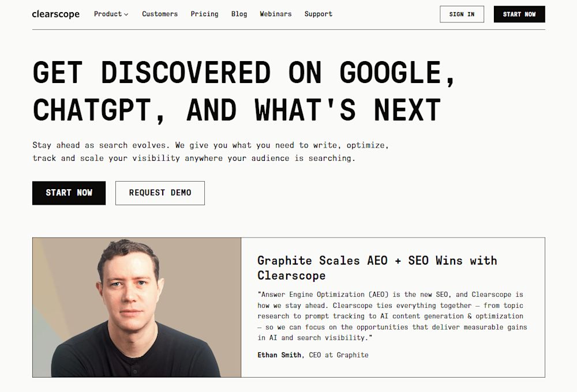Image resolution: width=577 pixels, height=392 pixels.
Task: Open the Blog link
Action: pyautogui.click(x=239, y=14)
